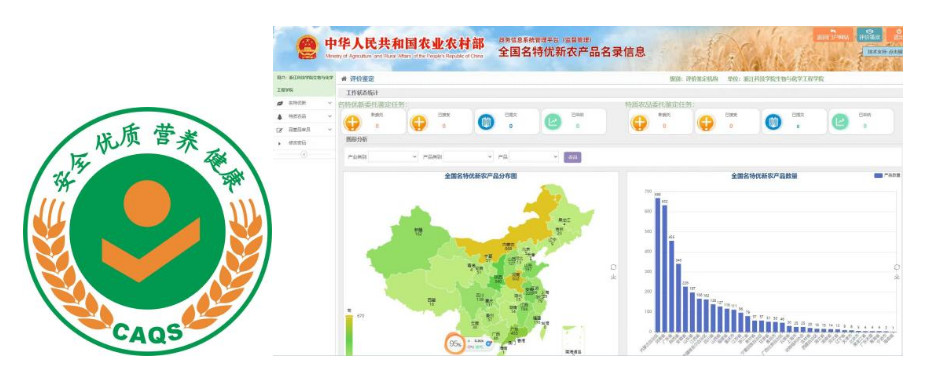Click blue clipboard icon under 特质农品 tasks
The height and width of the screenshot is (369, 931).
(772, 122)
